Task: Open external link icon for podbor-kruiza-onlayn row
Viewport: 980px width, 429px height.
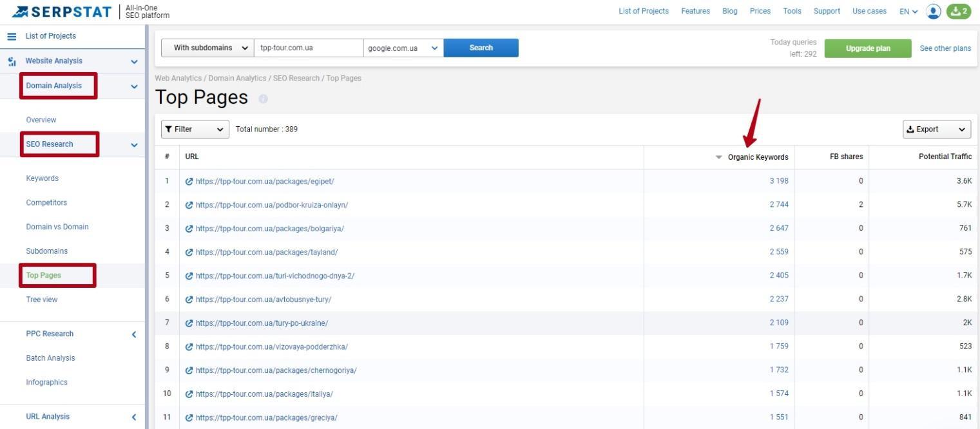Action: coord(189,205)
